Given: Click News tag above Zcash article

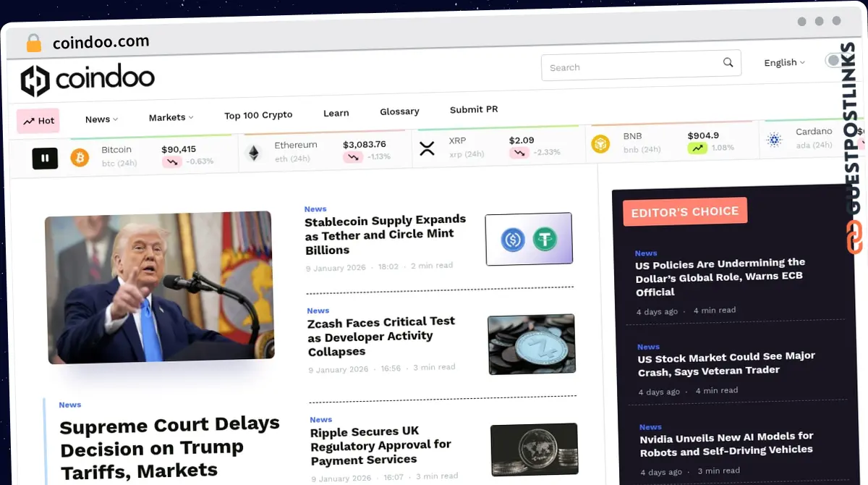Looking at the screenshot, I should click(x=318, y=311).
